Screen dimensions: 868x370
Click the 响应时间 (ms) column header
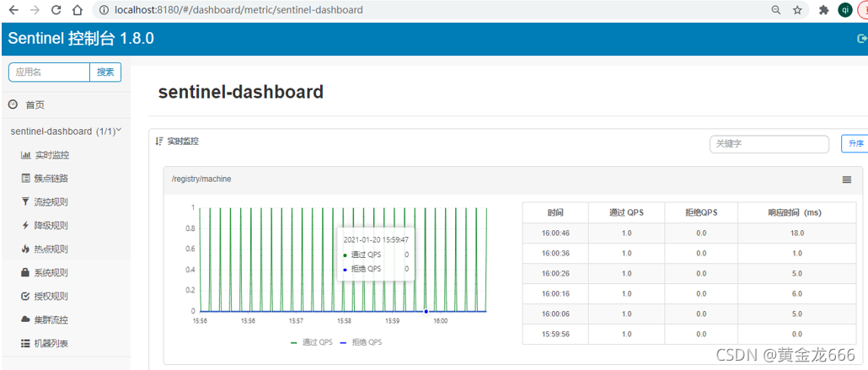coord(796,212)
